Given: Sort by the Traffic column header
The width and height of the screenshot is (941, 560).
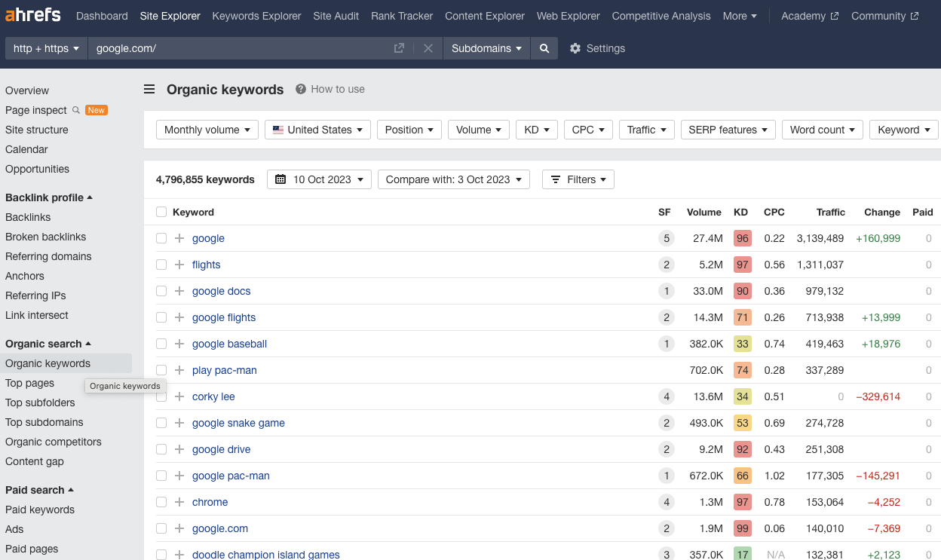Looking at the screenshot, I should click(x=830, y=212).
